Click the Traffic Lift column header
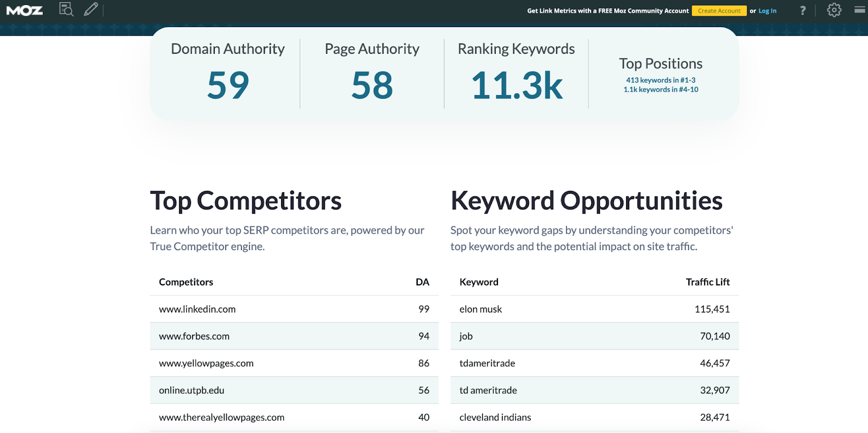The image size is (868, 433). [x=708, y=282]
